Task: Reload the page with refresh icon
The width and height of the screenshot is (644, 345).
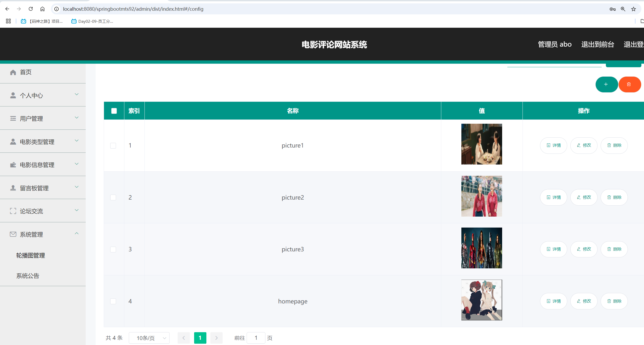Action: point(31,9)
